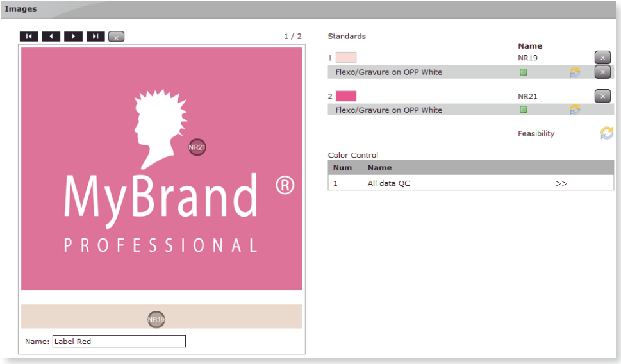Edit the Name field containing Label Red

(119, 342)
